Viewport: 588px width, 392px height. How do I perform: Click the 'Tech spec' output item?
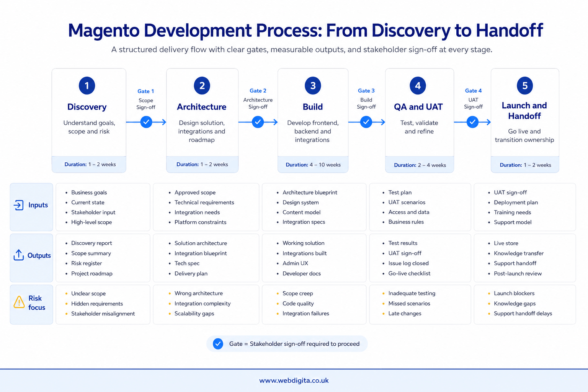(187, 263)
